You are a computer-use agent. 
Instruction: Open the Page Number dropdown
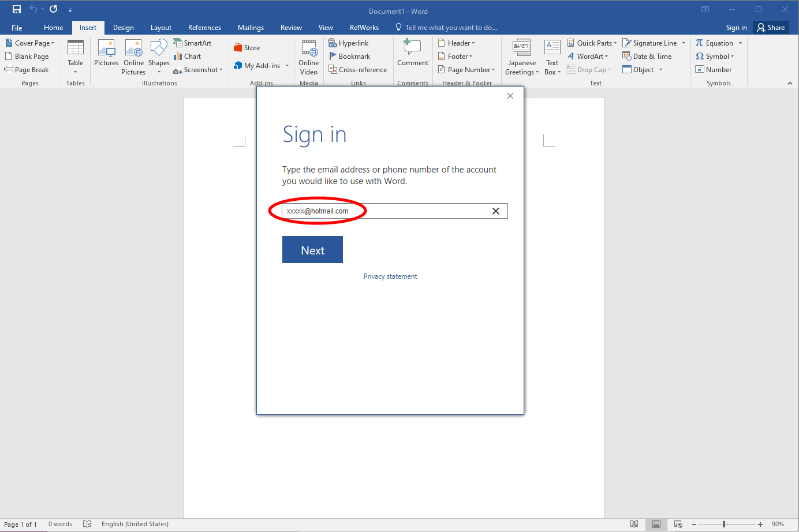[x=466, y=70]
